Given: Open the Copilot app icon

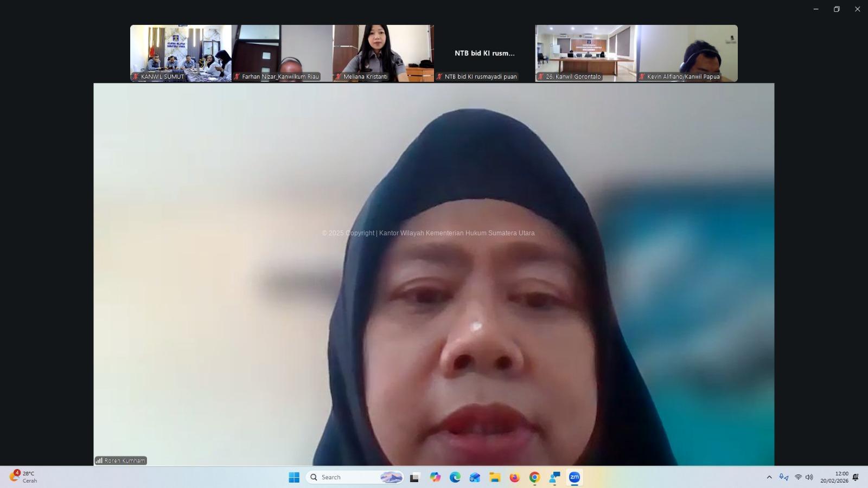Looking at the screenshot, I should pos(435,477).
